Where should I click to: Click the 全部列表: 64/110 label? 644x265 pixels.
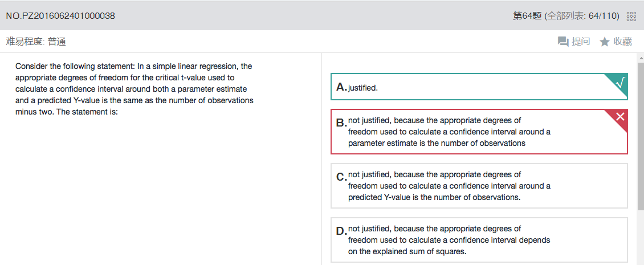pyautogui.click(x=582, y=16)
